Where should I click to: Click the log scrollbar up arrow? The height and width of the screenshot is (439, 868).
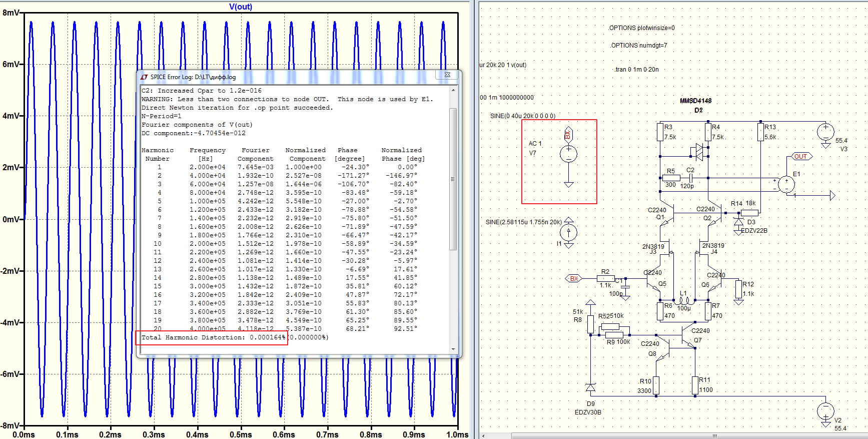pyautogui.click(x=453, y=91)
